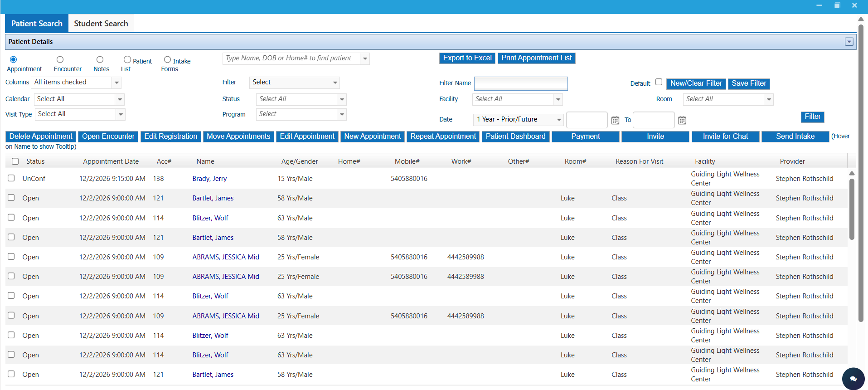Select the Encounter radio button
This screenshot has height=390, width=868.
pyautogui.click(x=60, y=60)
